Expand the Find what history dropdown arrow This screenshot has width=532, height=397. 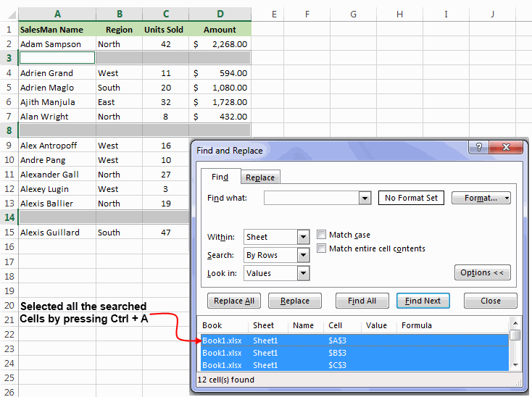[365, 198]
